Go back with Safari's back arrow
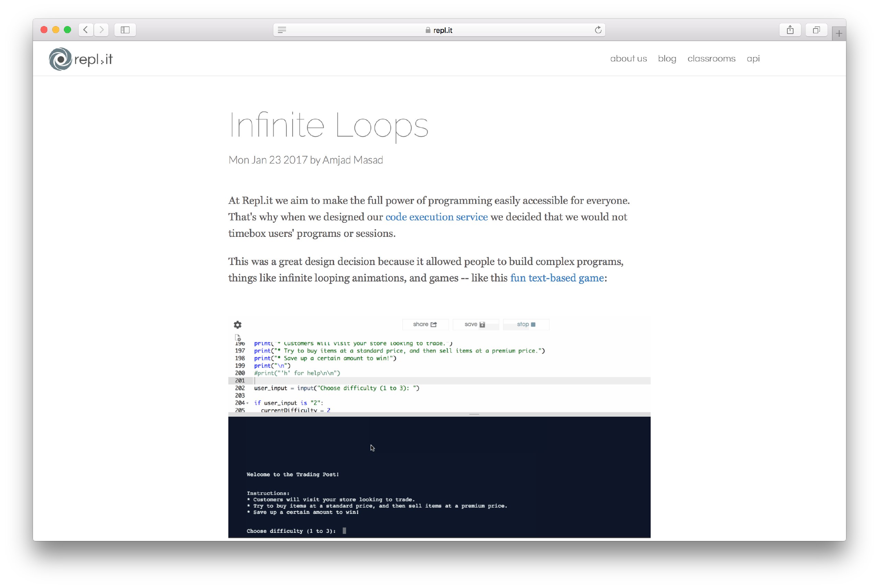This screenshot has width=879, height=588. 86,30
